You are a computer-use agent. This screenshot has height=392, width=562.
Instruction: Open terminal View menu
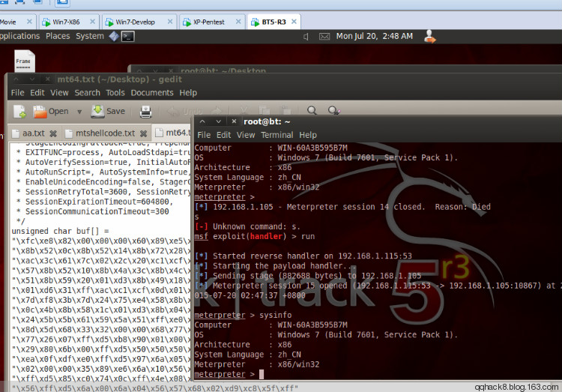click(x=246, y=135)
